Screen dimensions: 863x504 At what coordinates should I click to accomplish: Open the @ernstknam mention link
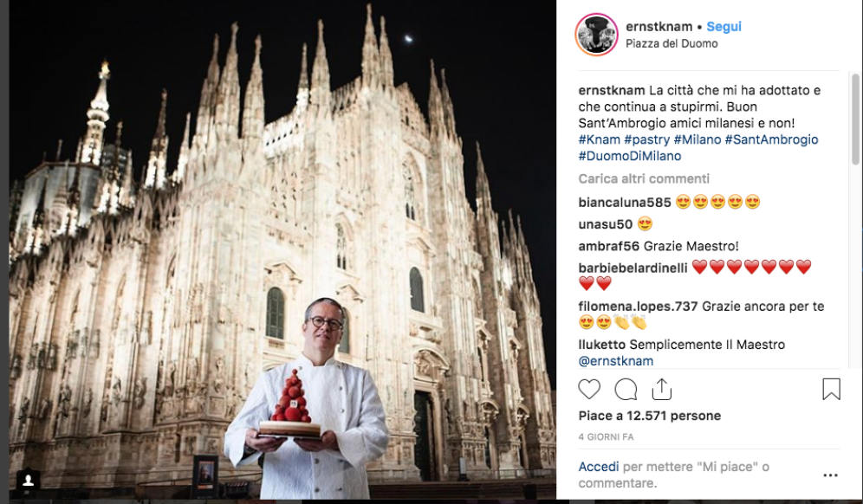pyautogui.click(x=616, y=361)
